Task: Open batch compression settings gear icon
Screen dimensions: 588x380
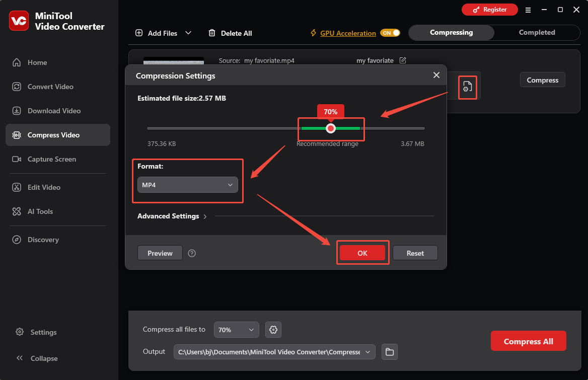Action: [x=273, y=330]
